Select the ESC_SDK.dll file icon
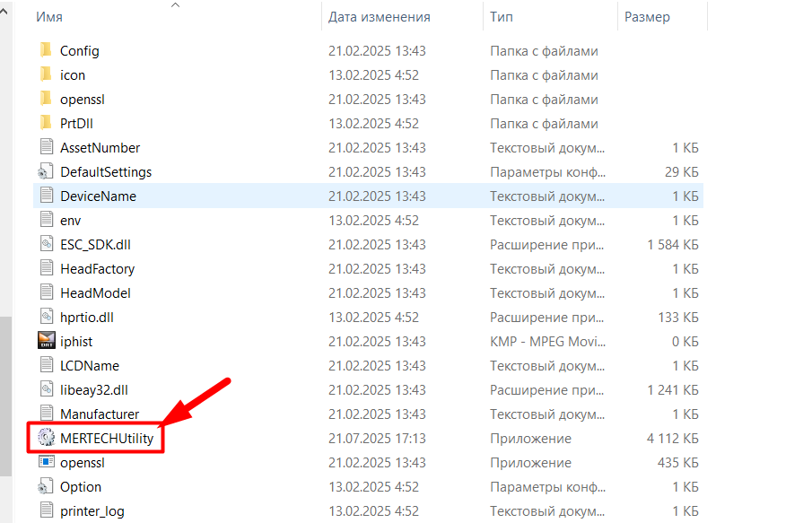812x523 pixels. point(46,244)
